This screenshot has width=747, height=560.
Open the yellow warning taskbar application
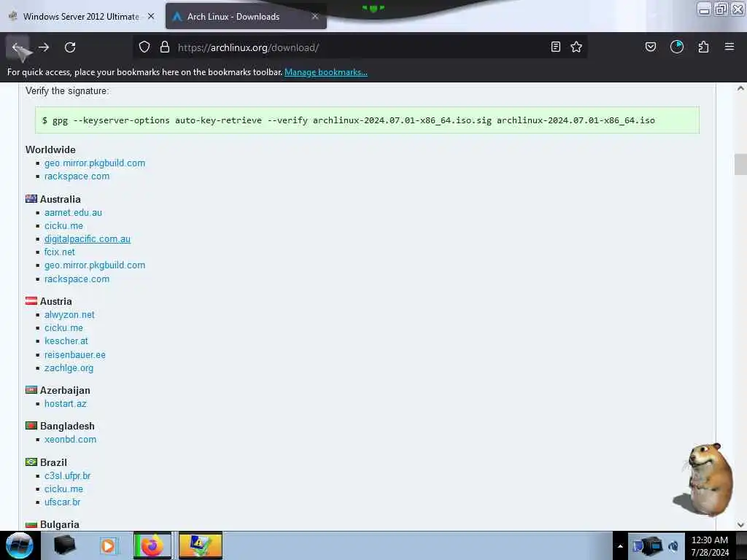click(201, 545)
